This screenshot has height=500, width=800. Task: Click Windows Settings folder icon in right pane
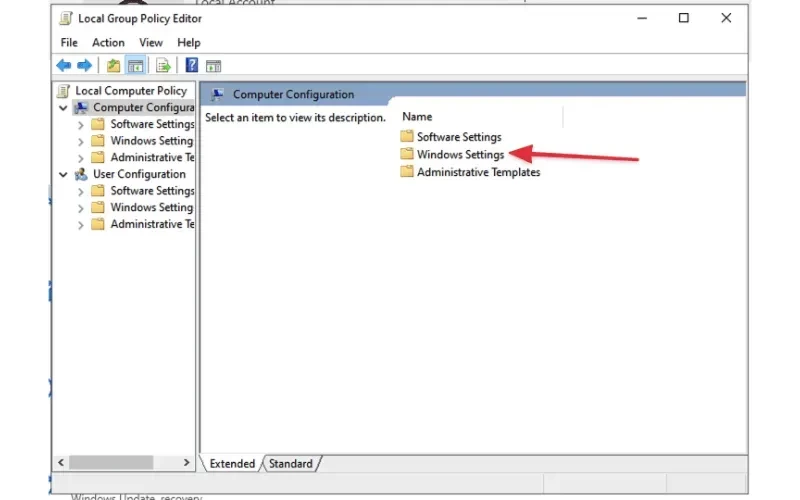coord(407,154)
